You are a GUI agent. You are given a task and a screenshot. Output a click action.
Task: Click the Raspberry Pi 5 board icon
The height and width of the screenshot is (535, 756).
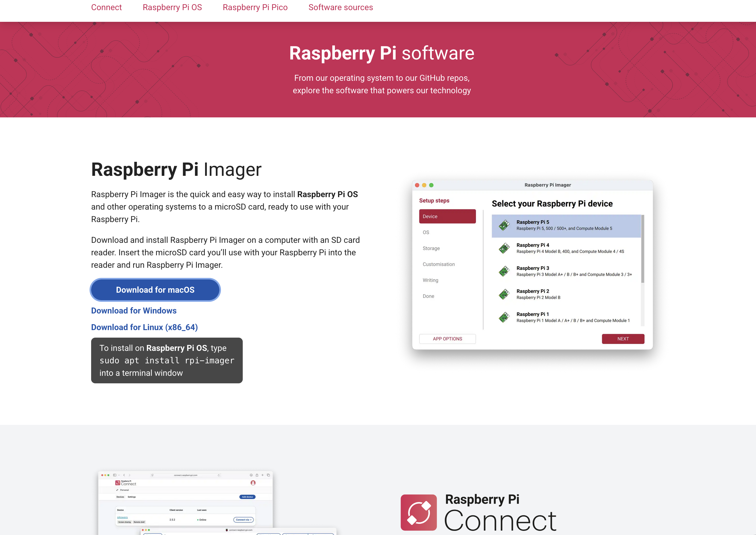click(504, 225)
